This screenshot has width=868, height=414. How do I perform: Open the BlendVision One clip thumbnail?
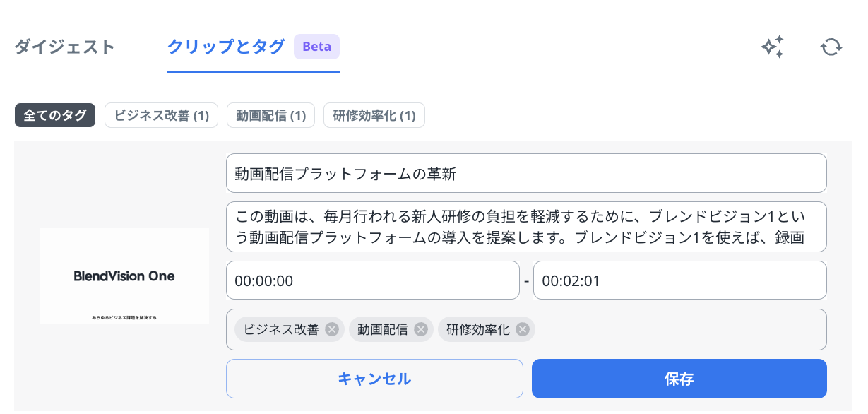coord(124,276)
